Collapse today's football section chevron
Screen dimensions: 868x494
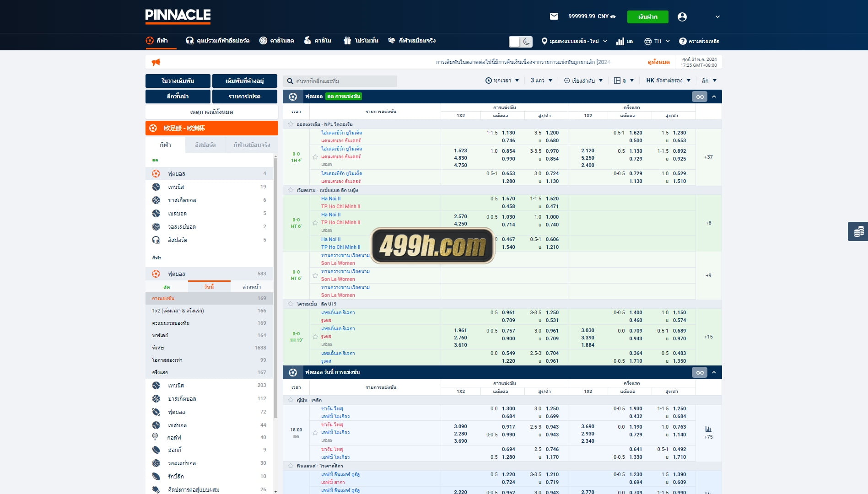(x=714, y=372)
